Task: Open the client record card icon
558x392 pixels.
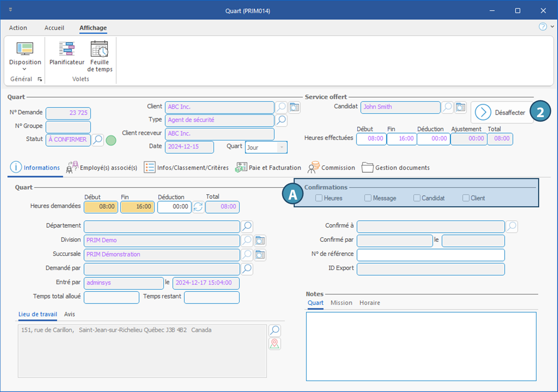Action: click(294, 107)
